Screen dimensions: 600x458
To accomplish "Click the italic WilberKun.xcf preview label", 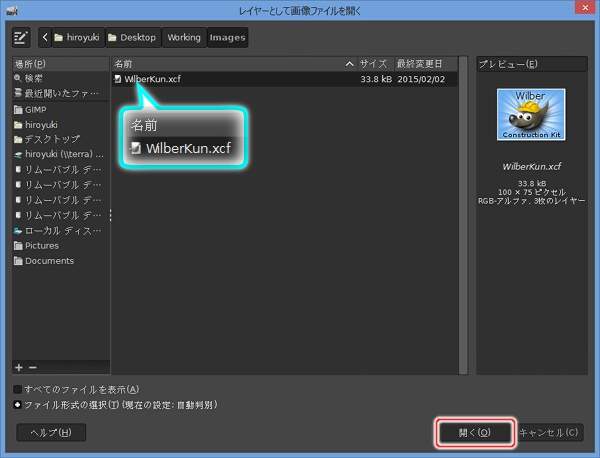I will 532,166.
